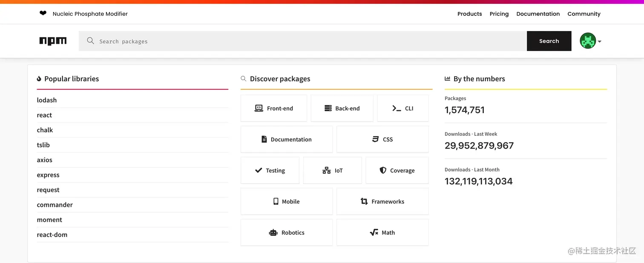This screenshot has height=263, width=644.
Task: Click the black heart icon
Action: [43, 13]
